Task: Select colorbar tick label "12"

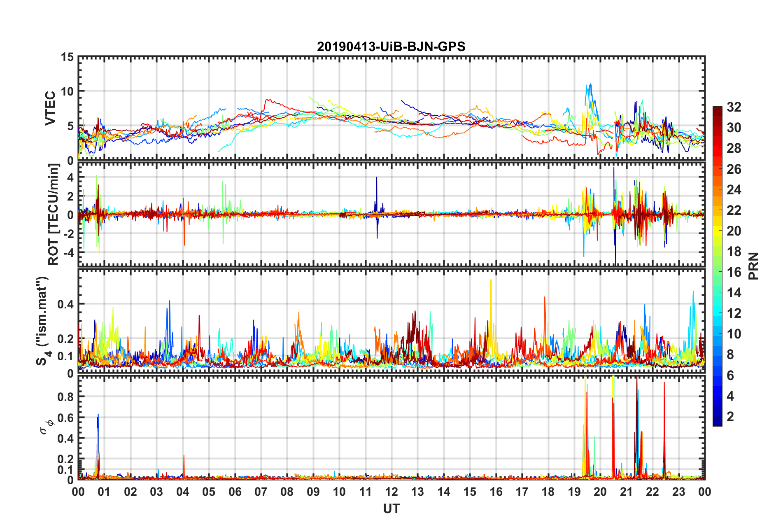Action: (x=734, y=313)
